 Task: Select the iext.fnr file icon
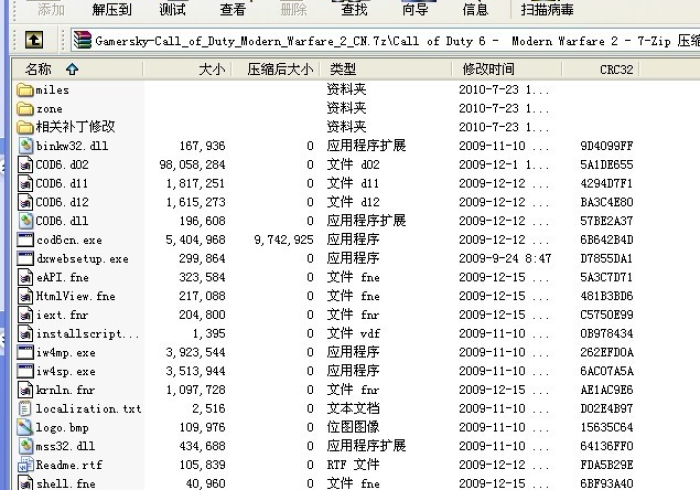click(x=25, y=315)
